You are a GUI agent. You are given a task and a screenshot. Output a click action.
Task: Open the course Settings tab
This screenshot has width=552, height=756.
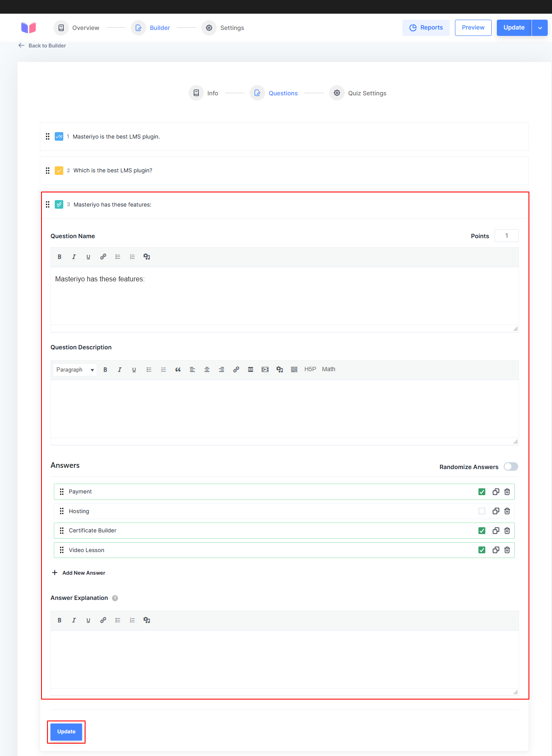(x=223, y=28)
